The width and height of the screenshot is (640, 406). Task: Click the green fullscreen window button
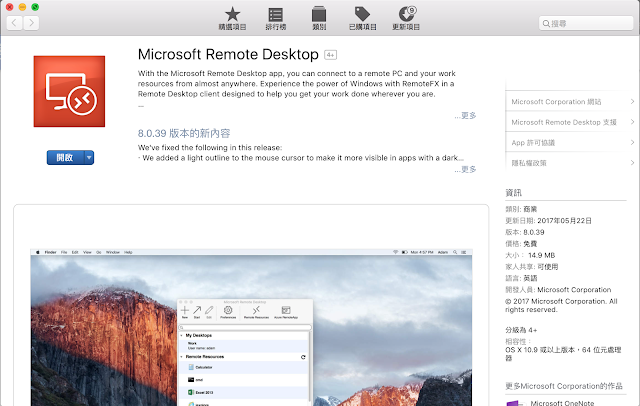click(36, 7)
